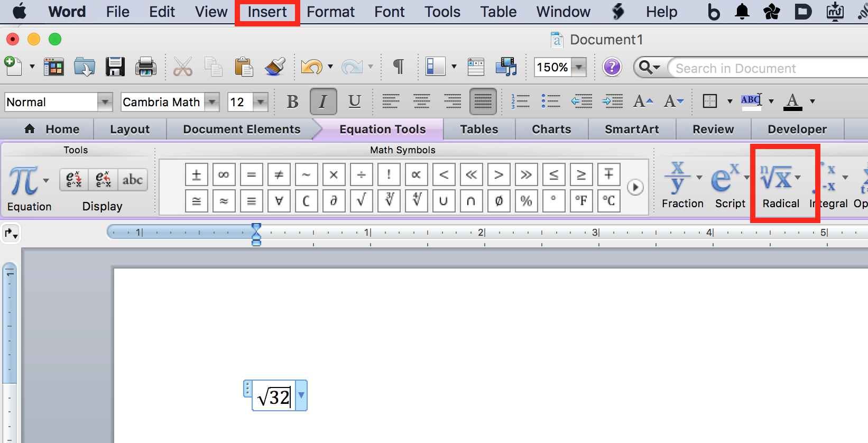Open the sidebar view button
Image resolution: width=868 pixels, height=443 pixels.
[x=435, y=67]
